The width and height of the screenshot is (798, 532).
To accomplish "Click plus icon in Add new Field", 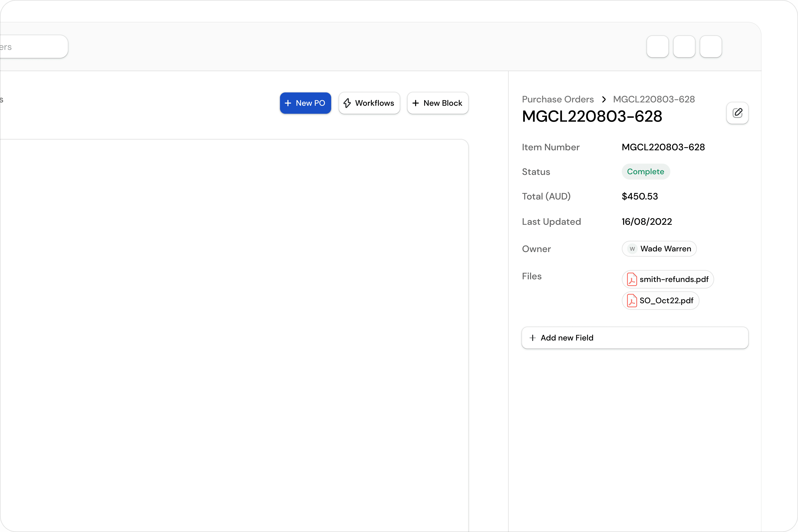I will pyautogui.click(x=533, y=338).
